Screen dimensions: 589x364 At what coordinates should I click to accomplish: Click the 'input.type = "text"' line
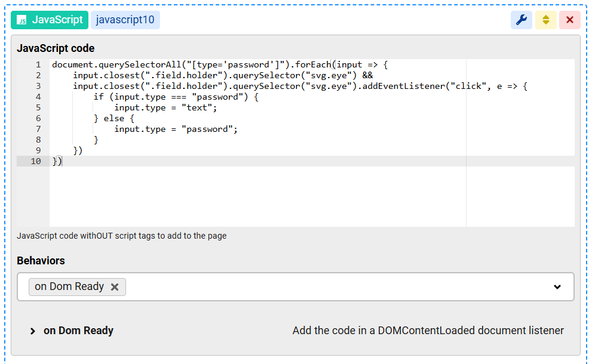point(165,107)
